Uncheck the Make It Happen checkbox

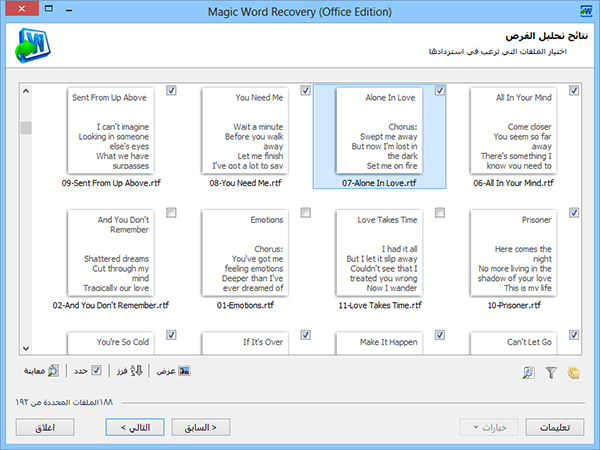click(x=440, y=335)
